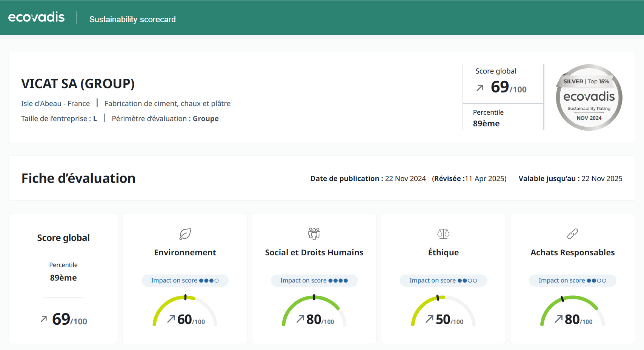
Task: Click Environnement Impact on score badge
Action: coord(185,281)
